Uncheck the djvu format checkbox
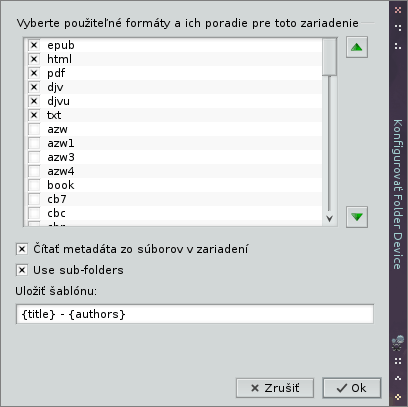408x407 pixels. point(34,101)
